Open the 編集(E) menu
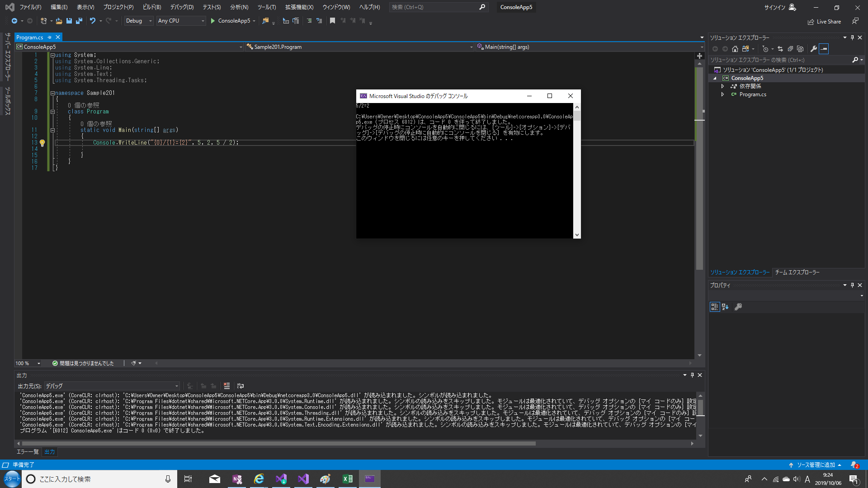This screenshot has width=868, height=488. [x=59, y=7]
